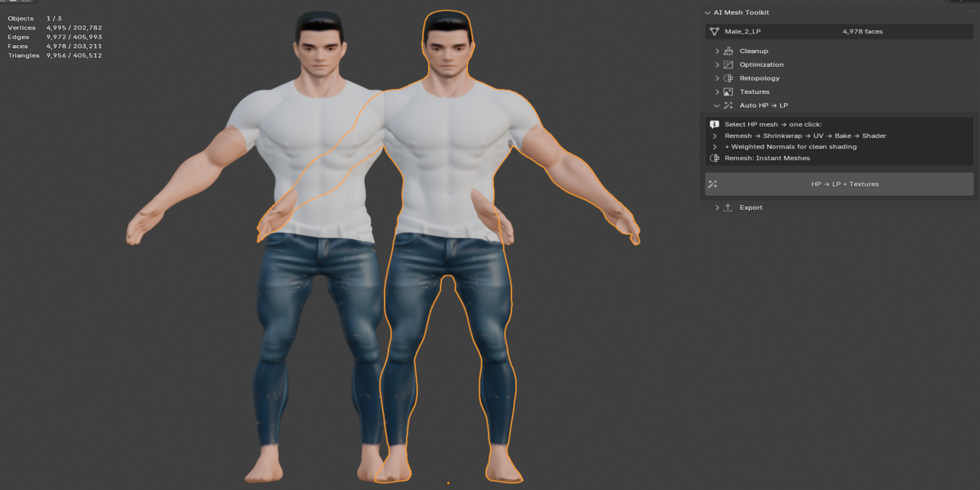Expand the Retopology section chevron

[717, 78]
